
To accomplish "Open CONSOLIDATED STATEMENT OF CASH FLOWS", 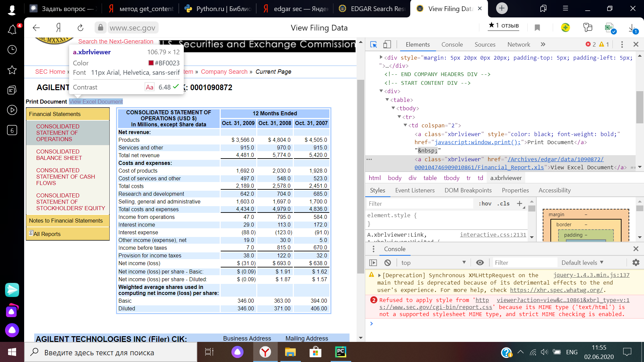I will 65,177.
